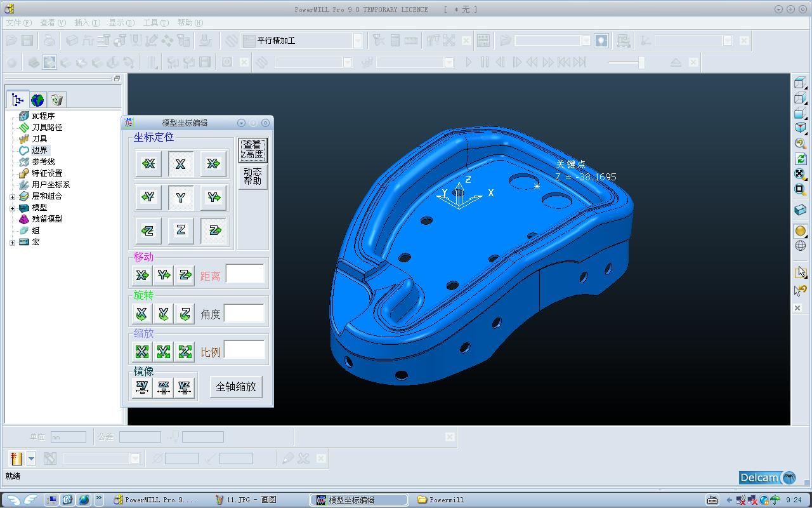
Task: Select the isometric view icon
Action: 800,128
